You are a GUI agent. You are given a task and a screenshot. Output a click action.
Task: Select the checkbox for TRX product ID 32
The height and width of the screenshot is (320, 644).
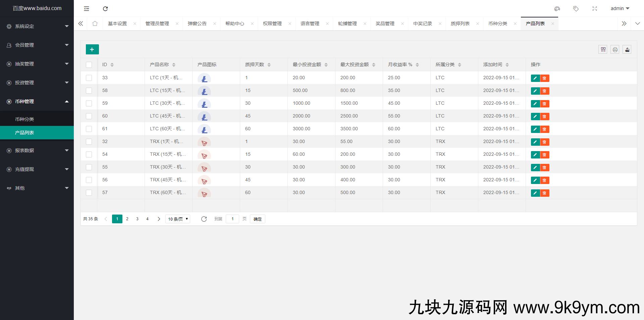(x=89, y=142)
